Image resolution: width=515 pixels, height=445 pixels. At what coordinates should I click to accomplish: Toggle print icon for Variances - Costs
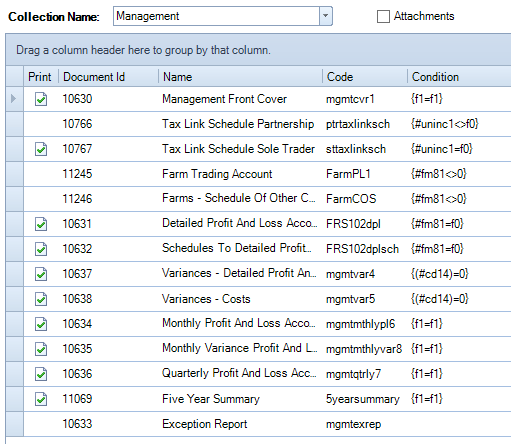41,299
